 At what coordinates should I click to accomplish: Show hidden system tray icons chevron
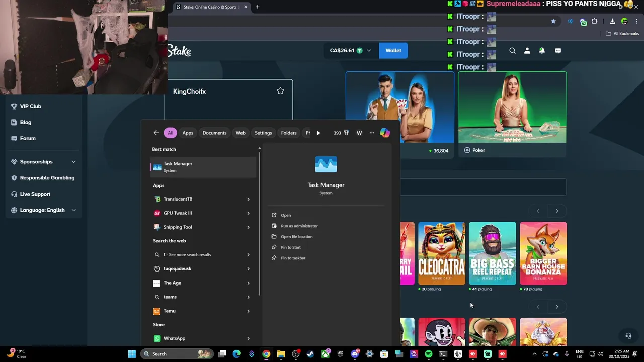click(x=534, y=354)
